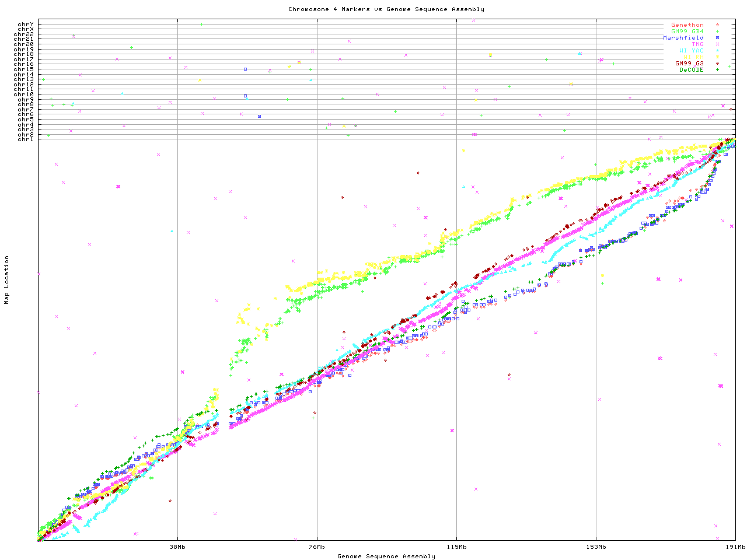The height and width of the screenshot is (560, 747).
Task: Click the Genethon legend label
Action: click(x=687, y=25)
